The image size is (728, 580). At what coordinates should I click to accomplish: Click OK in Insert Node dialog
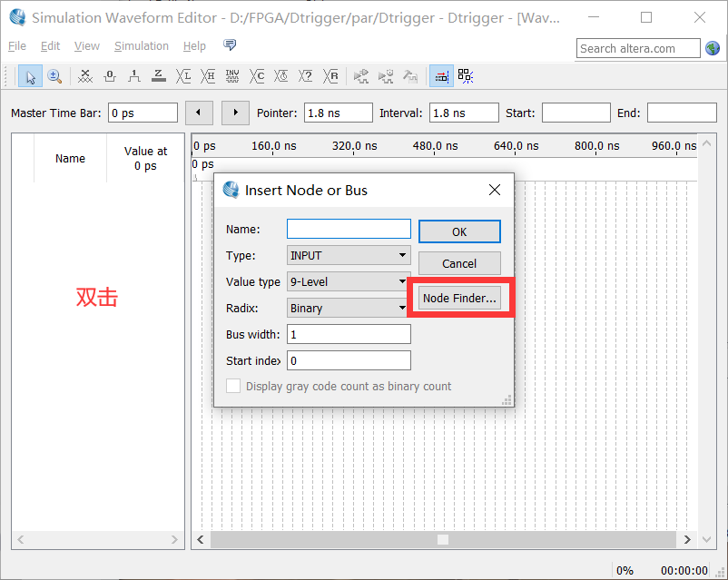(x=459, y=231)
